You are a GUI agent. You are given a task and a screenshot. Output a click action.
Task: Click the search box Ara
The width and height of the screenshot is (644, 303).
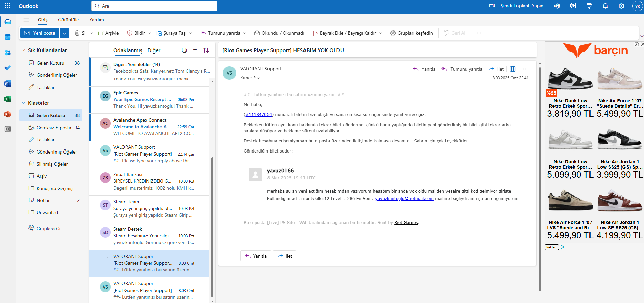(x=154, y=6)
